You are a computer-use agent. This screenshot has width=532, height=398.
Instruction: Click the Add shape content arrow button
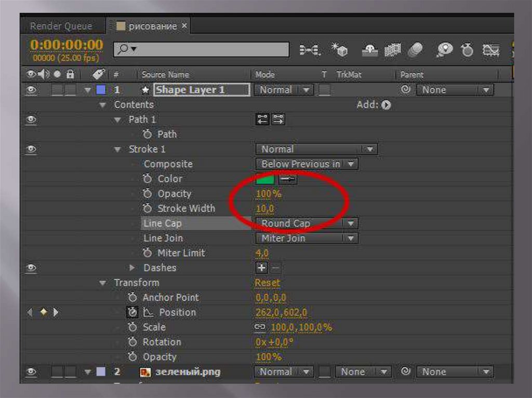[386, 105]
